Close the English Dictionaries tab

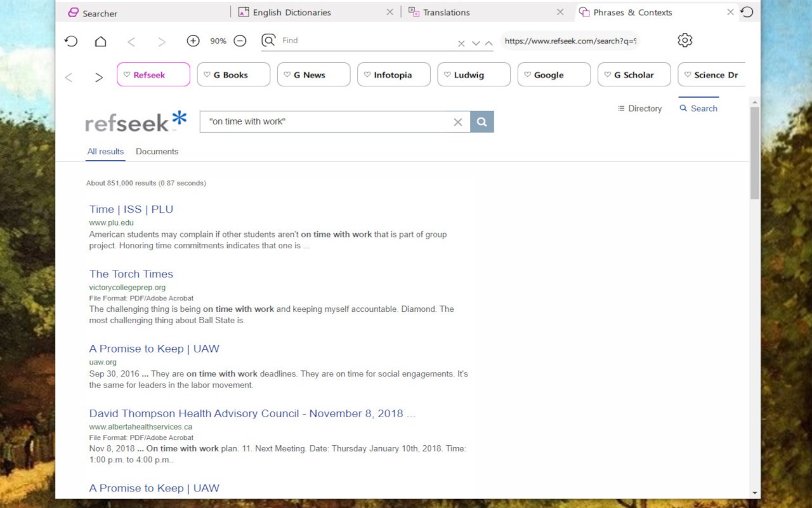[x=390, y=12]
